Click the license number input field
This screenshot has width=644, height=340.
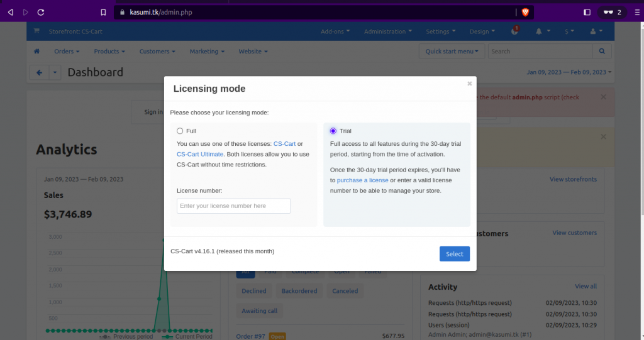coord(233,206)
